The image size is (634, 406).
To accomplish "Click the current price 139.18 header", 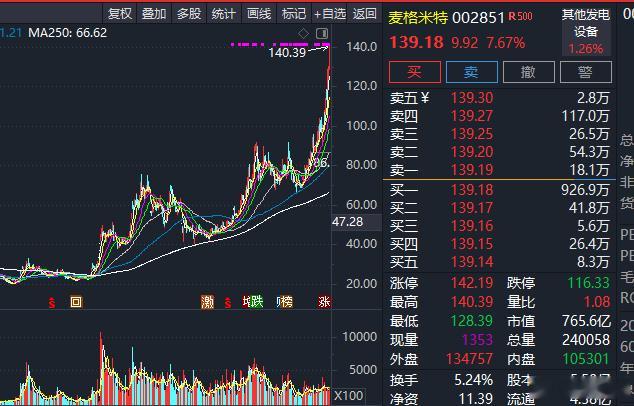I will [x=416, y=42].
